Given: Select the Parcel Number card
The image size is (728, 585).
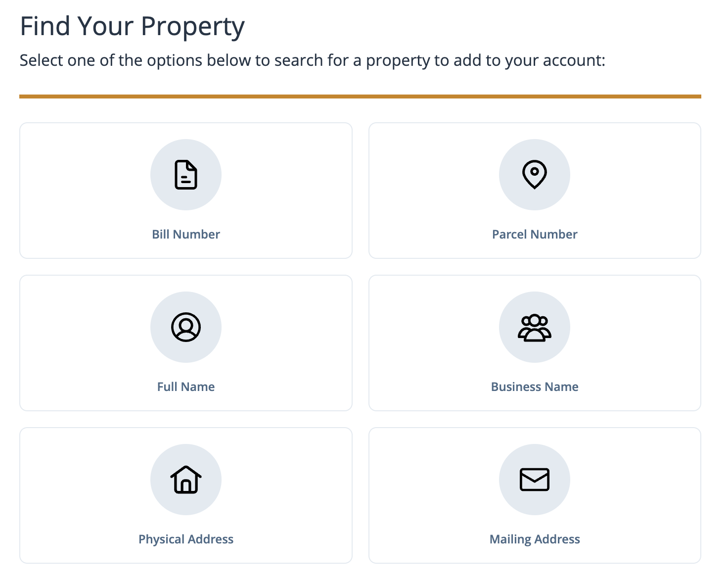Looking at the screenshot, I should [x=535, y=191].
